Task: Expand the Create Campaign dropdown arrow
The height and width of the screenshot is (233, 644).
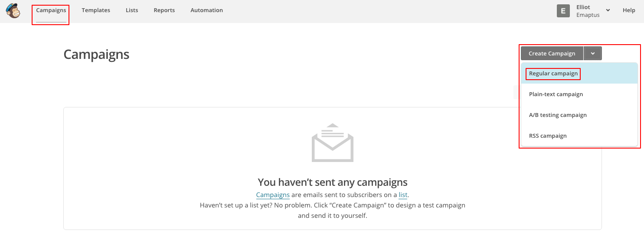Action: 593,54
